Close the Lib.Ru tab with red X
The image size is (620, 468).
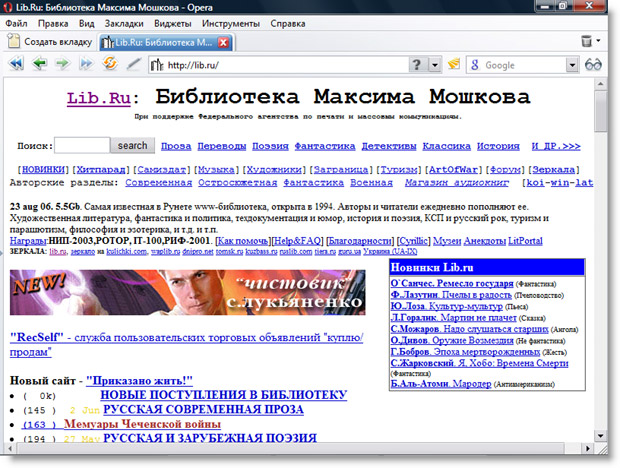tap(223, 42)
